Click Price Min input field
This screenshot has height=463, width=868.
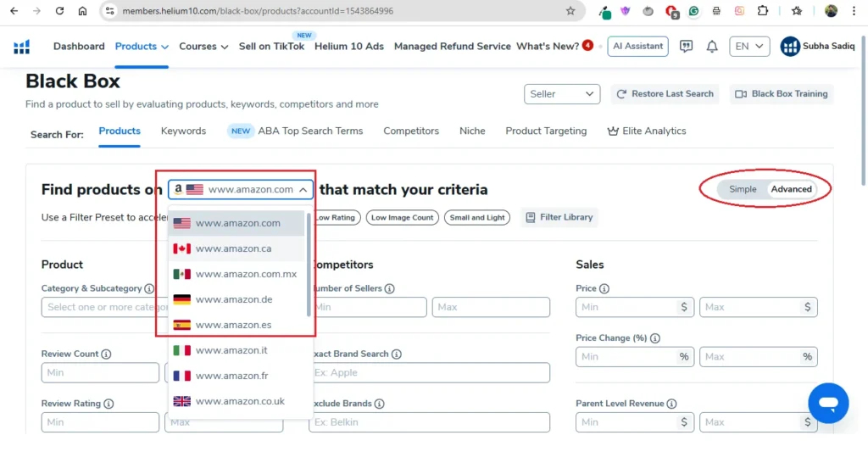634,307
